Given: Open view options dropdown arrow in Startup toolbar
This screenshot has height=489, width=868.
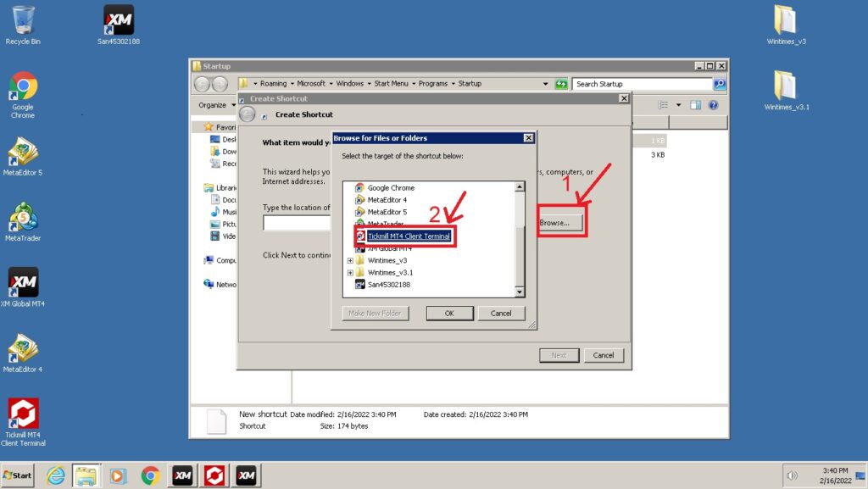Looking at the screenshot, I should coord(678,105).
